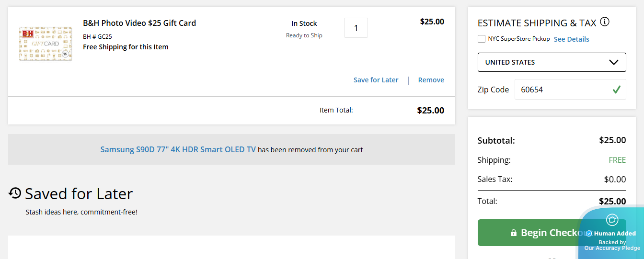Click the Our Accuracy Pledge text
This screenshot has height=259, width=644.
612,248
